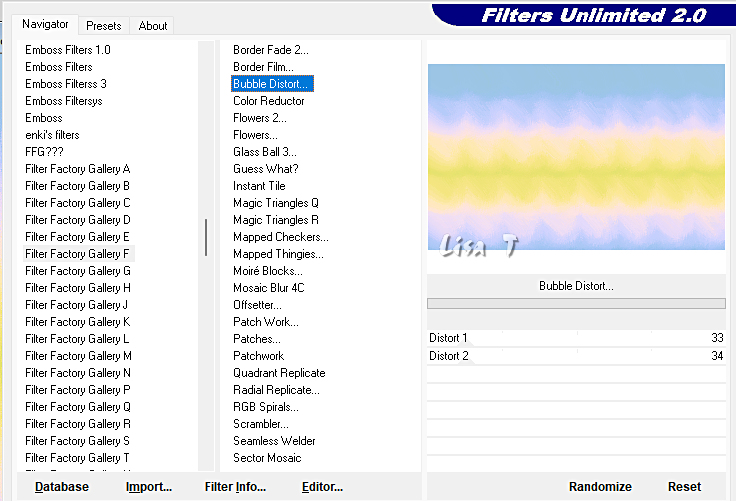
Task: Choose the Color Reductor filter
Action: pyautogui.click(x=268, y=101)
